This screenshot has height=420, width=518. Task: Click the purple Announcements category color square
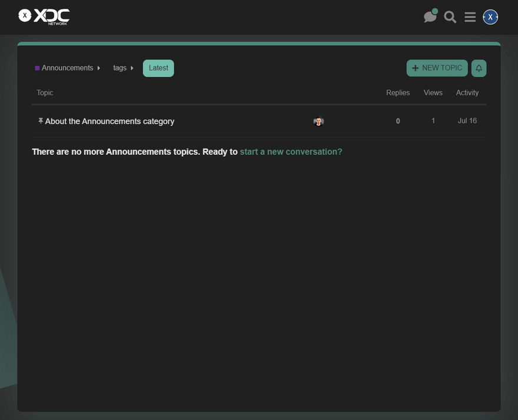(37, 68)
